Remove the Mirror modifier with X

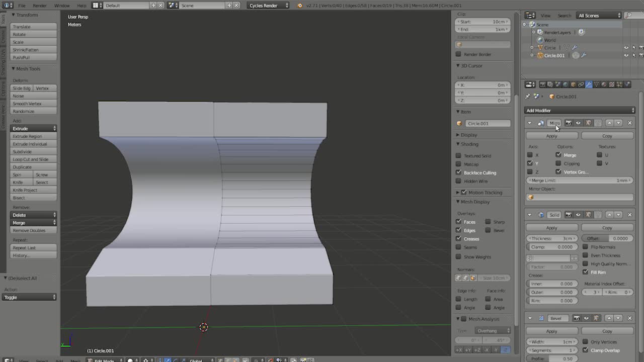[629, 123]
